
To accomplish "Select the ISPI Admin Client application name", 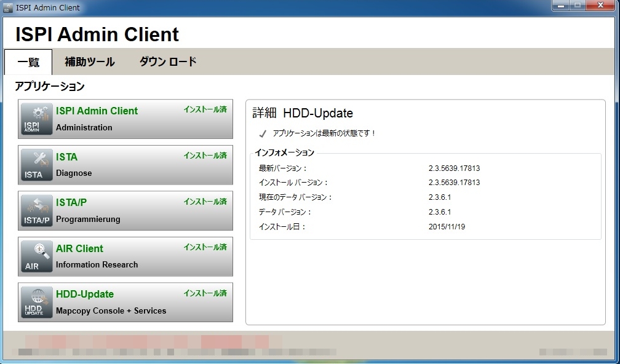I will tap(97, 111).
